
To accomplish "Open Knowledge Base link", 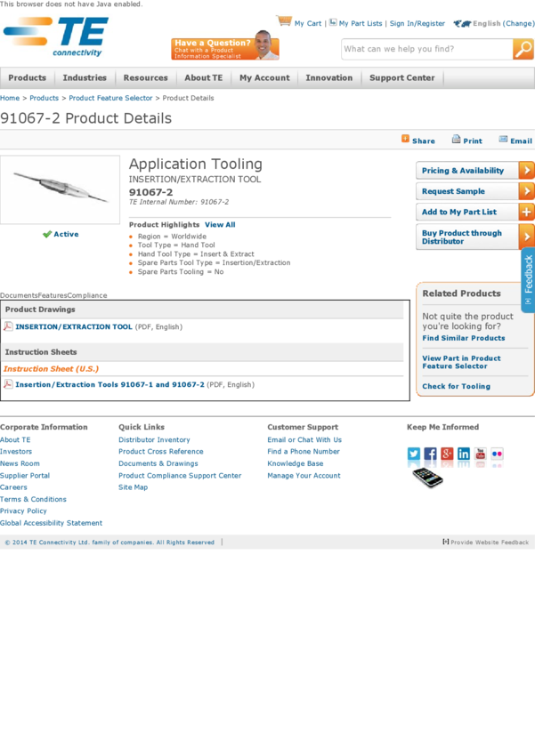I will pyautogui.click(x=296, y=463).
